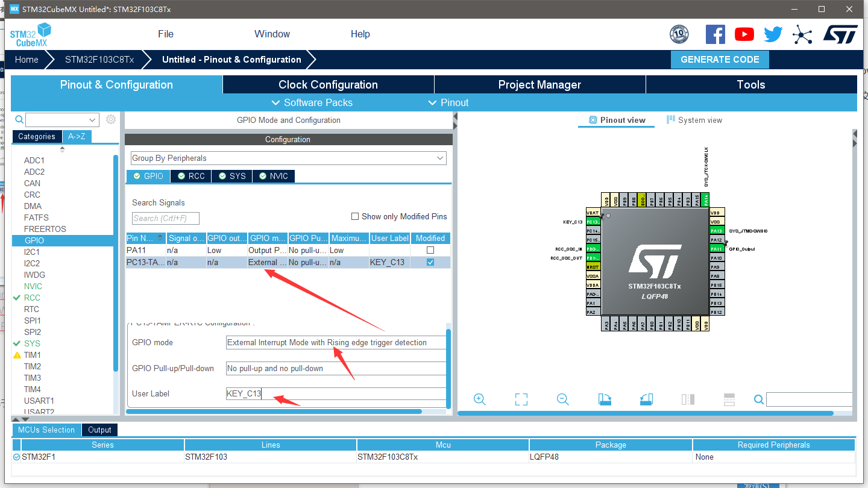Select the FREERTOS entry in list
868x488 pixels.
coord(45,229)
